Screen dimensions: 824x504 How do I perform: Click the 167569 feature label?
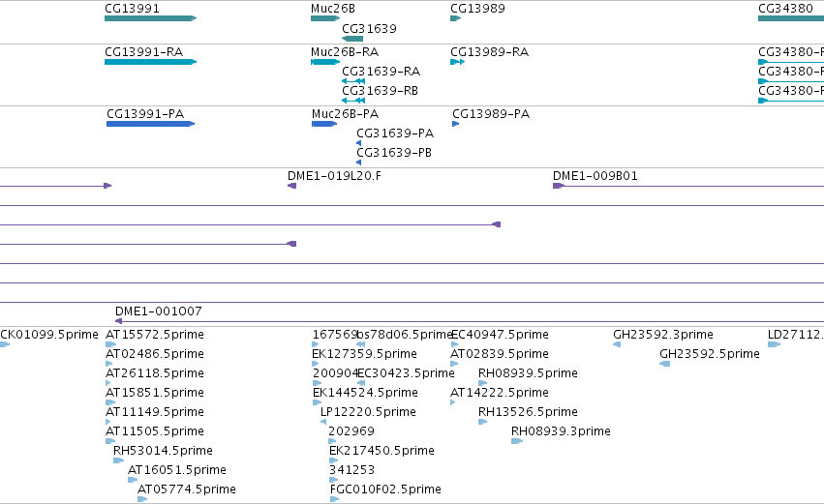pyautogui.click(x=335, y=335)
